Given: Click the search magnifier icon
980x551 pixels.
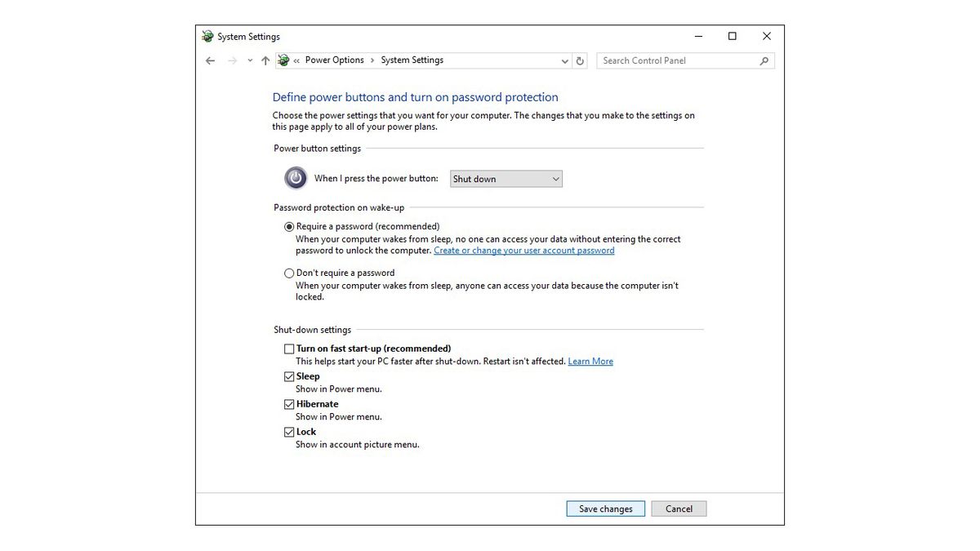Looking at the screenshot, I should coord(763,60).
